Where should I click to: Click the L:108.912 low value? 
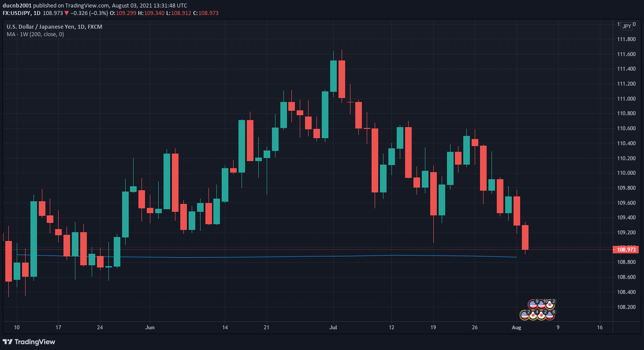pyautogui.click(x=179, y=13)
